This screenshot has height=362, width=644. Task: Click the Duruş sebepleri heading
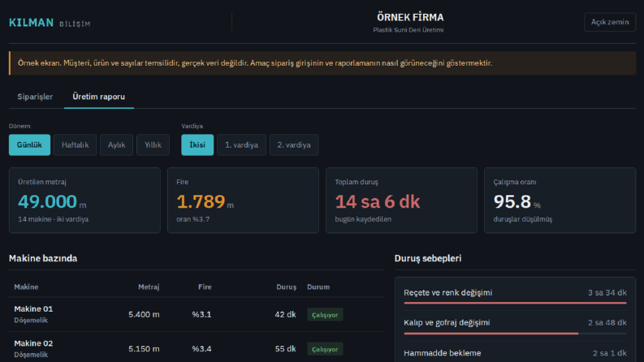tap(428, 258)
